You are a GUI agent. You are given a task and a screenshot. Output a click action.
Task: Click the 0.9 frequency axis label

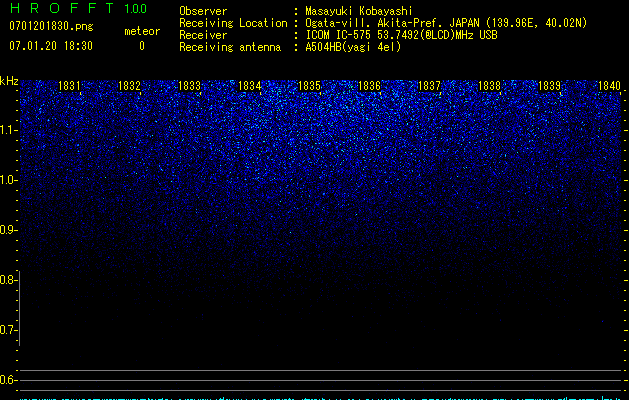pos(8,230)
